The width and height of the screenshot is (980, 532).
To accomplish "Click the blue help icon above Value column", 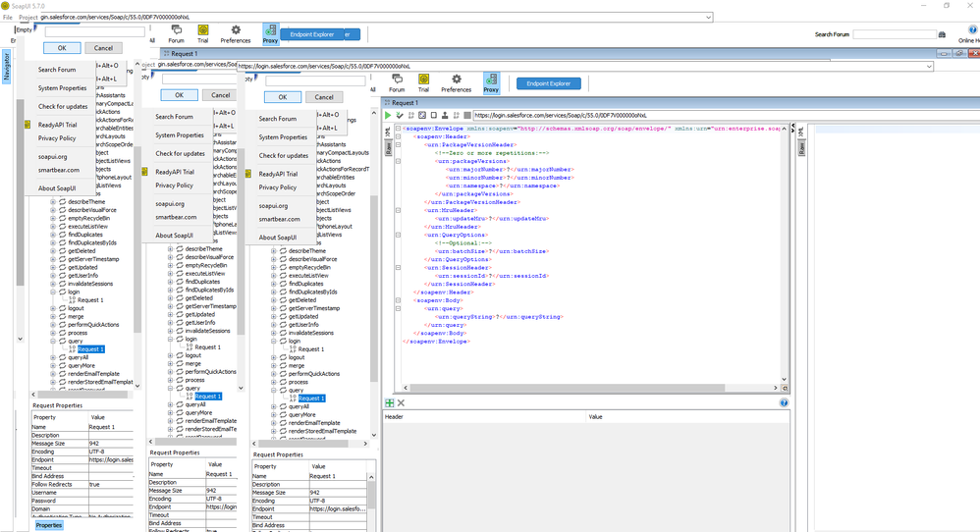I will (784, 402).
